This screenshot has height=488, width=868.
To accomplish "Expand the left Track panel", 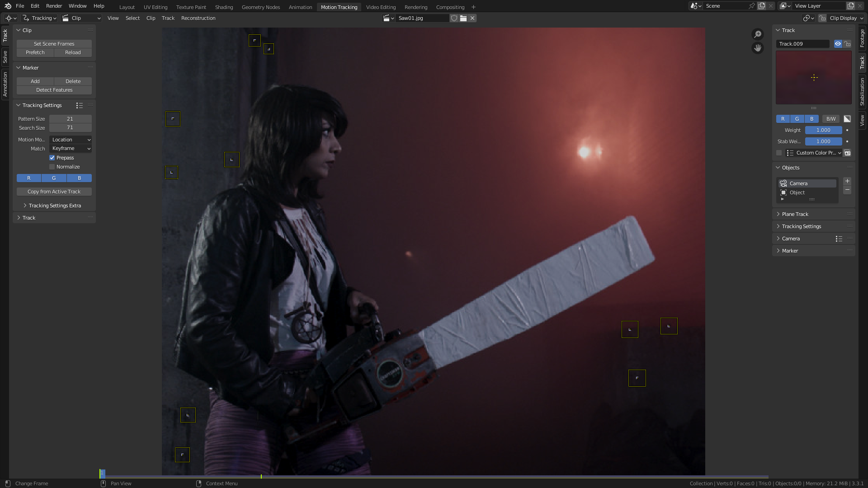I will coord(29,218).
